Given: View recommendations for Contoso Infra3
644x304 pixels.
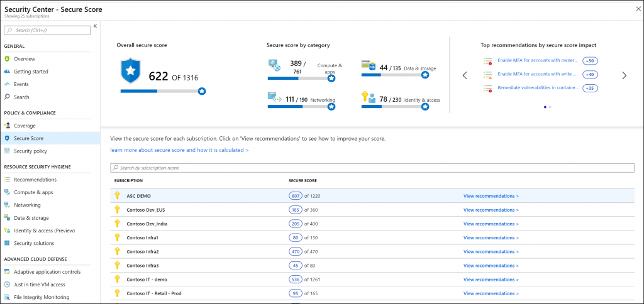Looking at the screenshot, I should pos(491,266).
